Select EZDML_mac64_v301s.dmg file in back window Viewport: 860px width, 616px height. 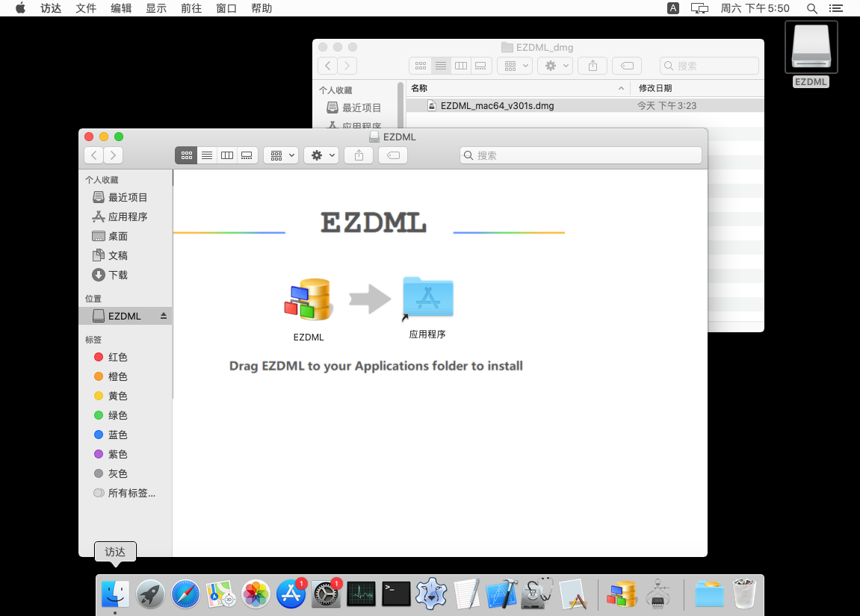point(585,106)
